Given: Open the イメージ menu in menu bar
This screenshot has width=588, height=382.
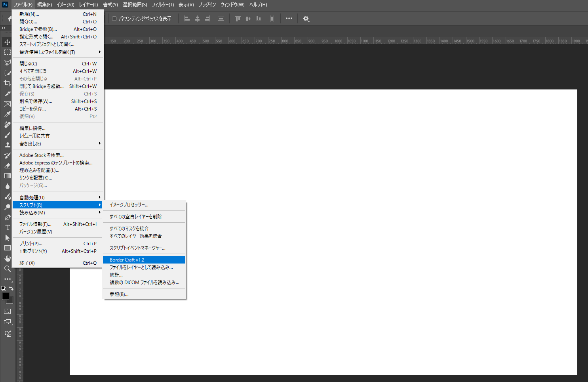Looking at the screenshot, I should point(65,5).
